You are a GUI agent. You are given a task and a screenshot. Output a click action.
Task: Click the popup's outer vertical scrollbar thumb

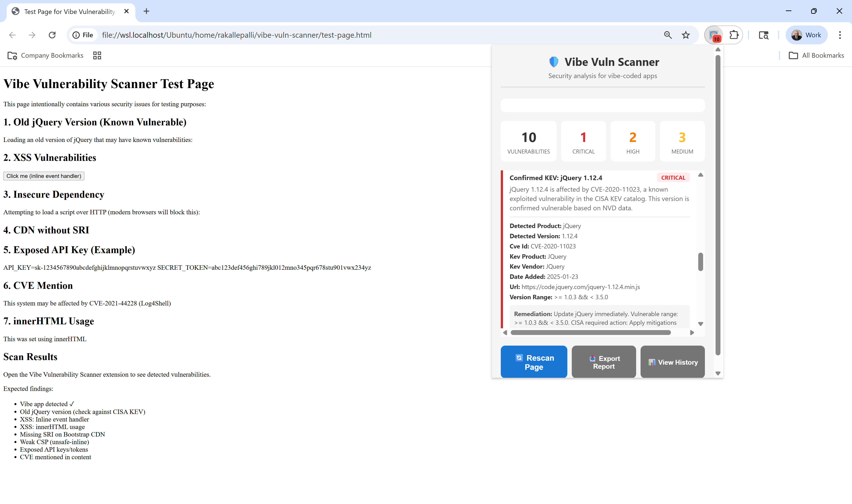pos(718,205)
